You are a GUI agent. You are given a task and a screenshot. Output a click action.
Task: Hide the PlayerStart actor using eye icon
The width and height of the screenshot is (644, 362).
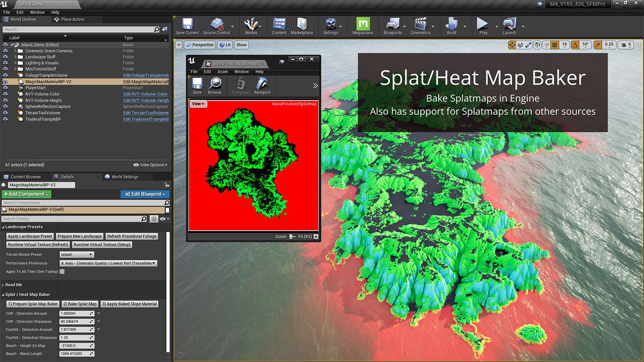click(6, 87)
